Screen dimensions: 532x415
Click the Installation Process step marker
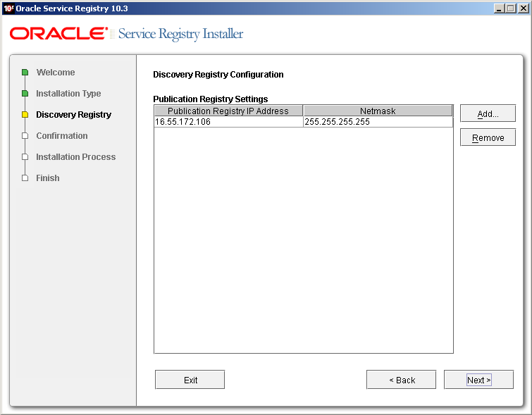[x=25, y=157]
